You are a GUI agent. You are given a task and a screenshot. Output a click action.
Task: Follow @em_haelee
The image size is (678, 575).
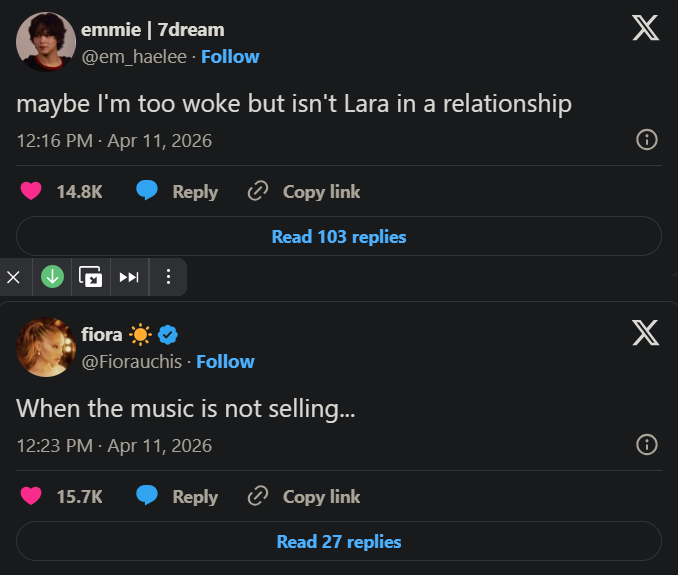point(230,56)
